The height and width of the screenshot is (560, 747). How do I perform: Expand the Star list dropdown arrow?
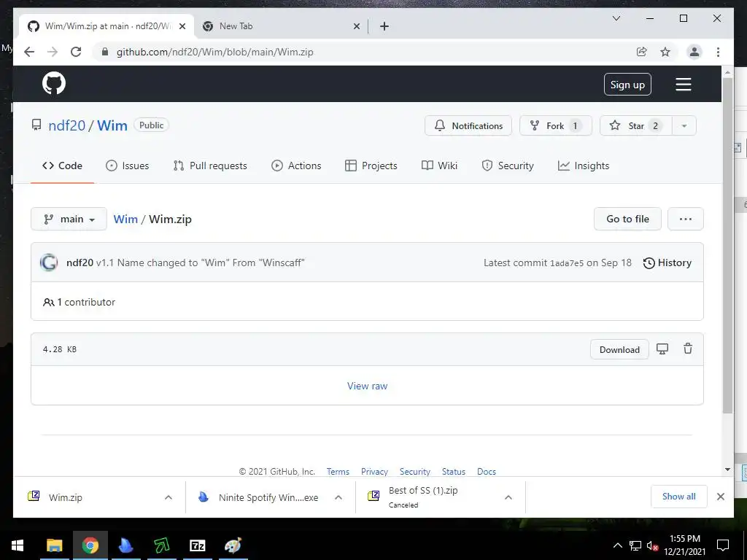point(684,125)
